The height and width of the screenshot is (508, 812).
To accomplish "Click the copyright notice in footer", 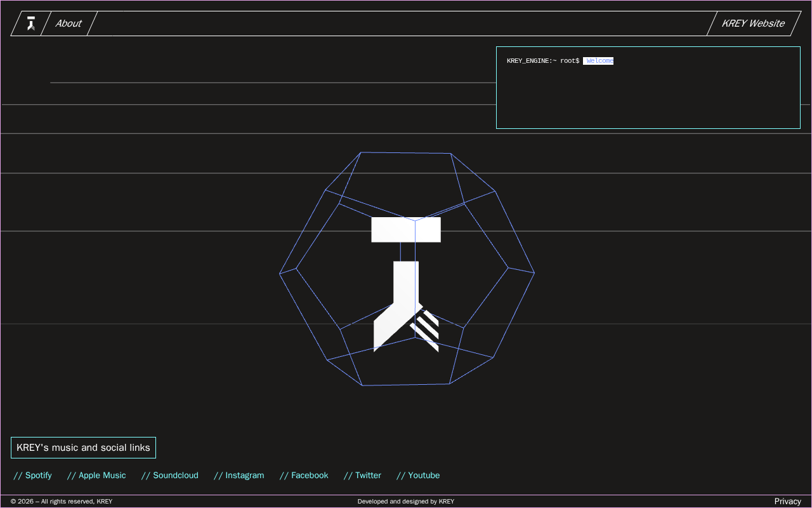I will click(62, 502).
